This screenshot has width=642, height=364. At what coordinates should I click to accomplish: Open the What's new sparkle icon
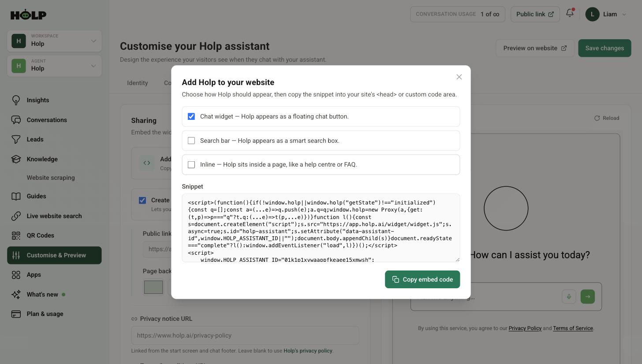(16, 294)
